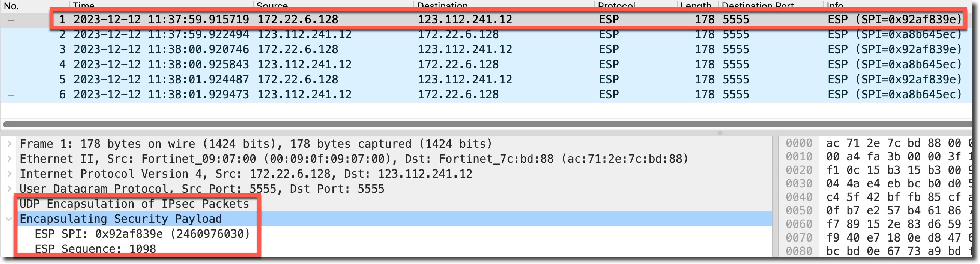Collapse the Encapsulating Security Payload section

pos(9,219)
